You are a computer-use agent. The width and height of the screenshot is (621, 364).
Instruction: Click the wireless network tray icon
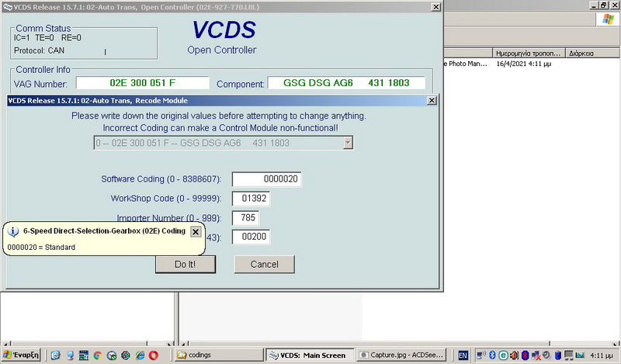pos(481,355)
